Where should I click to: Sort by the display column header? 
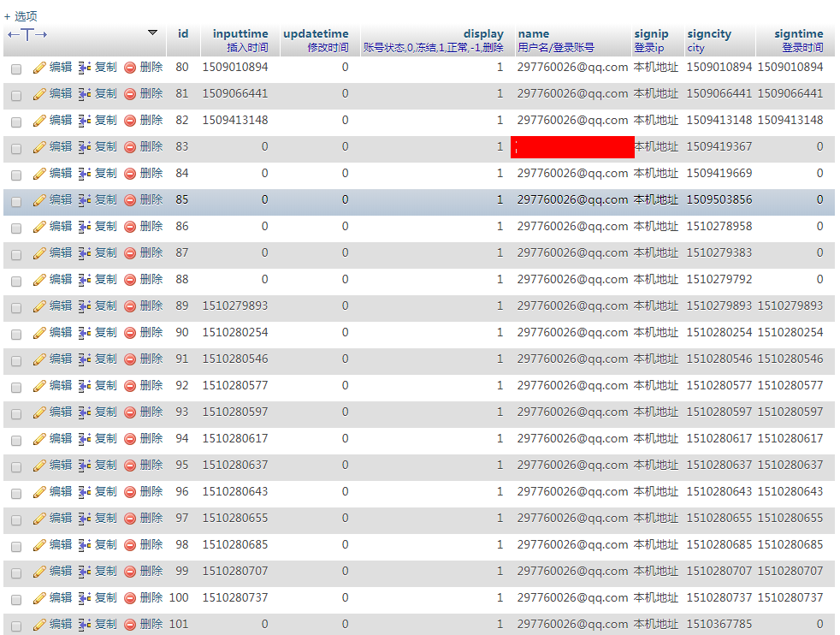click(x=484, y=33)
